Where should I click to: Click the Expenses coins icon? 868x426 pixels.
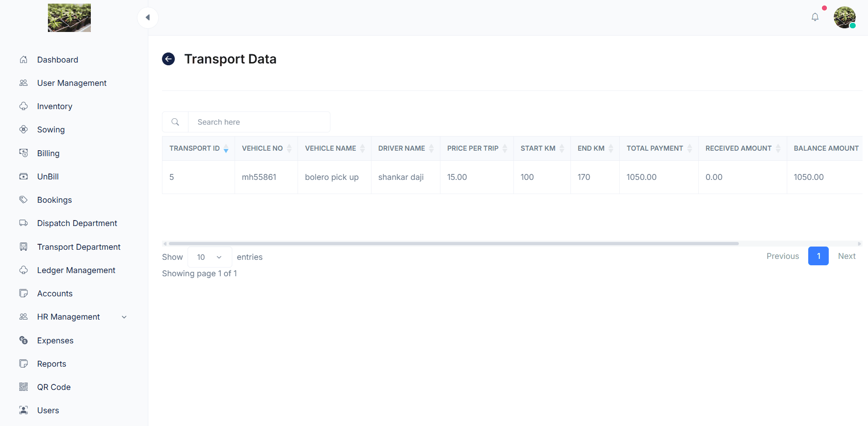click(x=24, y=340)
